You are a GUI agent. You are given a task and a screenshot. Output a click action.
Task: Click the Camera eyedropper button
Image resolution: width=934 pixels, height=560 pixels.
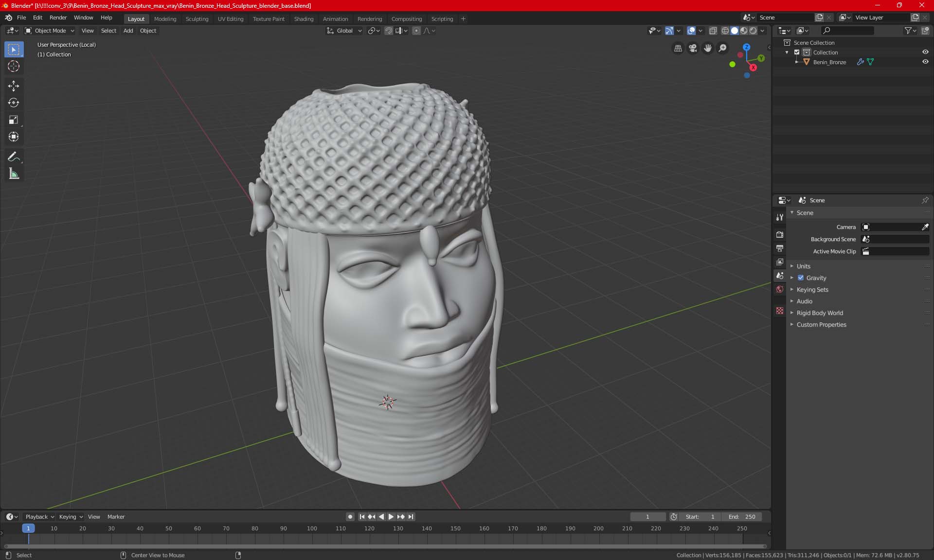(x=925, y=227)
